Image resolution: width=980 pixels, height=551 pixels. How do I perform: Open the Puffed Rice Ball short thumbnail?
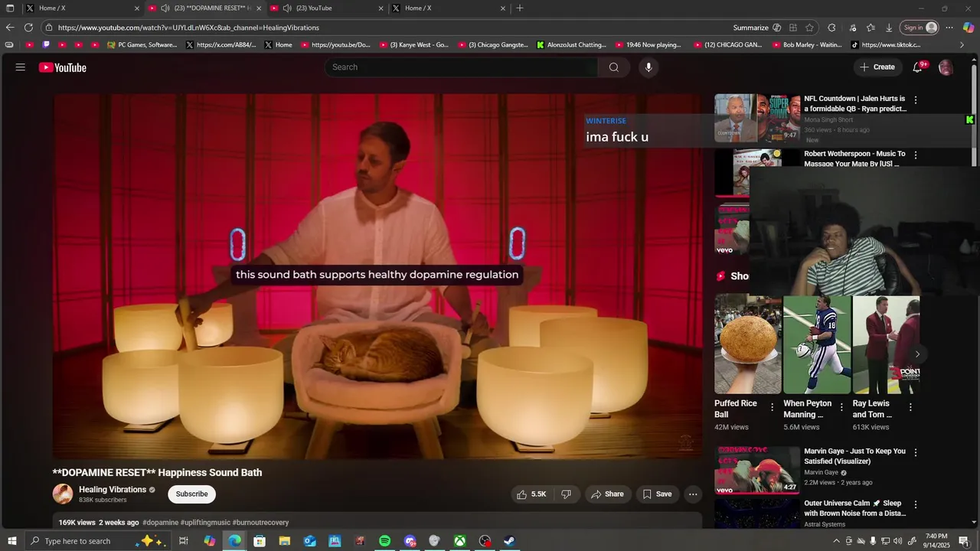[747, 344]
